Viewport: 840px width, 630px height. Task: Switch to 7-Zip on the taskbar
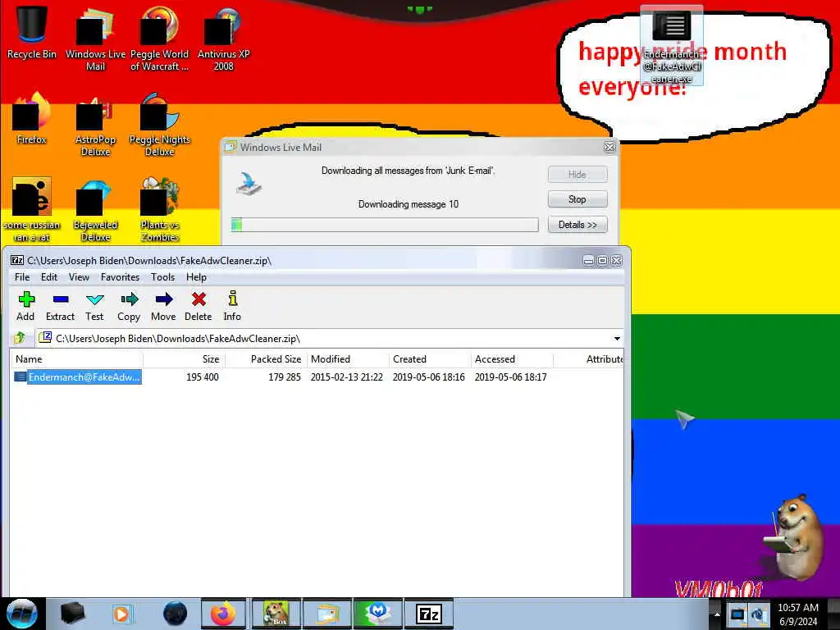pyautogui.click(x=428, y=614)
